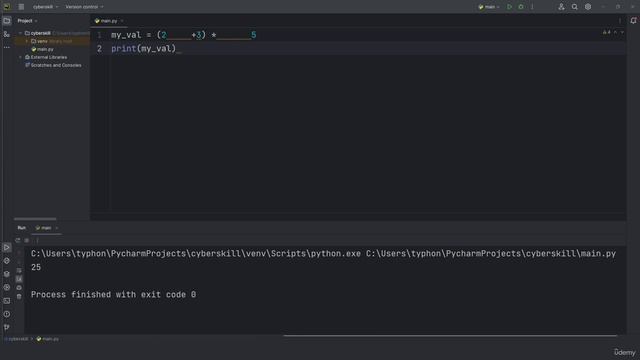Viewport: 640px width, 360px height.
Task: Expand External Libraries node
Action: [20, 58]
